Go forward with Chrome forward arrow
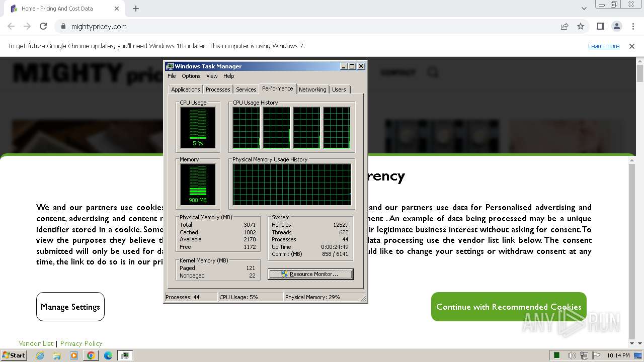The height and width of the screenshot is (362, 644). click(27, 26)
